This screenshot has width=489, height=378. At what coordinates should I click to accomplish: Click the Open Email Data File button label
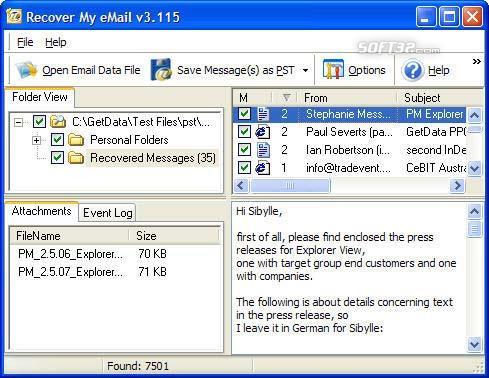click(x=91, y=70)
